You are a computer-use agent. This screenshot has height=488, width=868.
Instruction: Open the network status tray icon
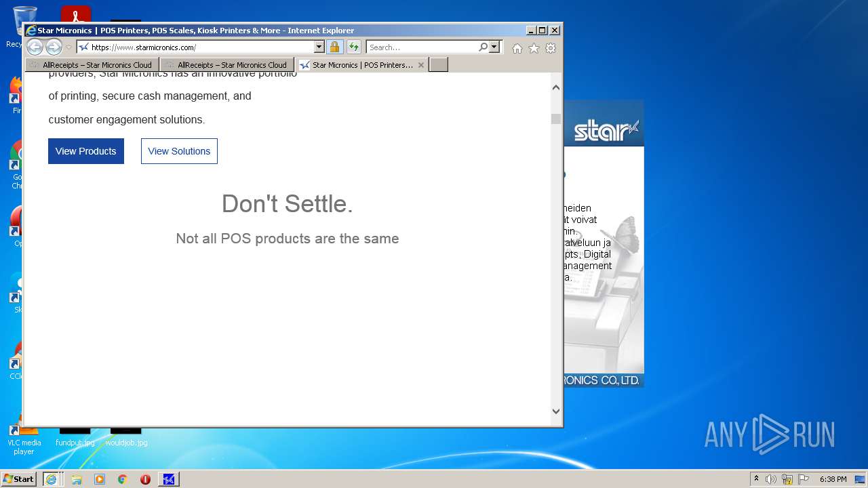click(x=787, y=479)
